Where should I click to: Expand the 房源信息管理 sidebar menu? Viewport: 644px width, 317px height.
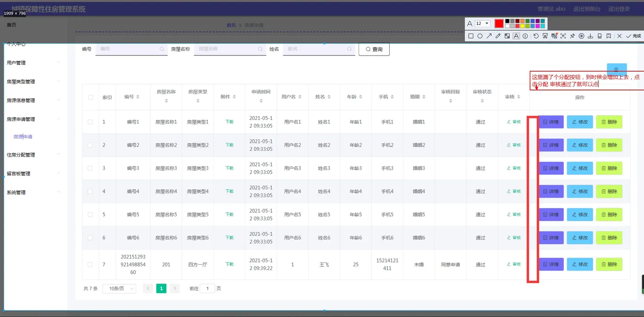click(34, 100)
